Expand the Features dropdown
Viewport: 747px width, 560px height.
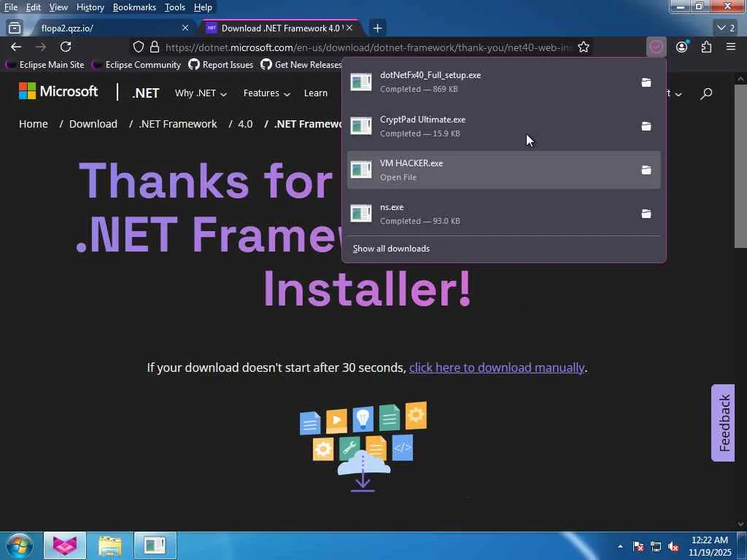(x=267, y=93)
